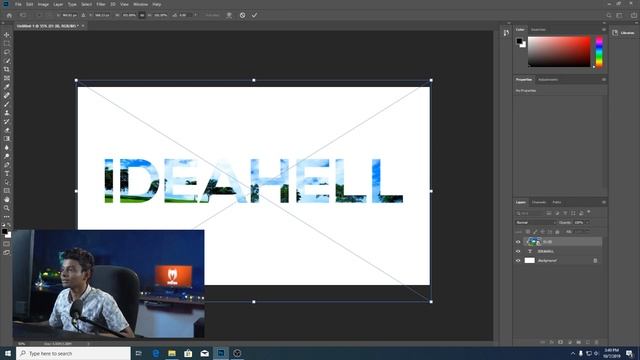Toggle warp mode icon in options bar
Screen dimensions: 640x360
(229, 15)
